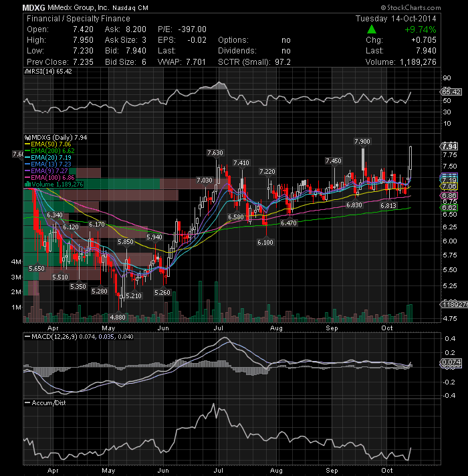This screenshot has height=476, width=468.
Task: Click the Financial / Specialty Finance sector text
Action: click(x=78, y=19)
